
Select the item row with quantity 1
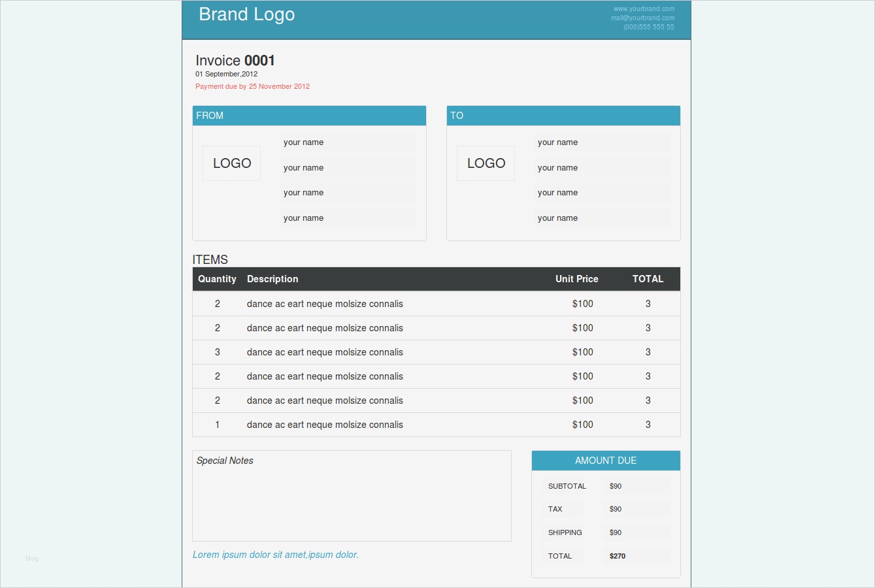click(x=437, y=425)
